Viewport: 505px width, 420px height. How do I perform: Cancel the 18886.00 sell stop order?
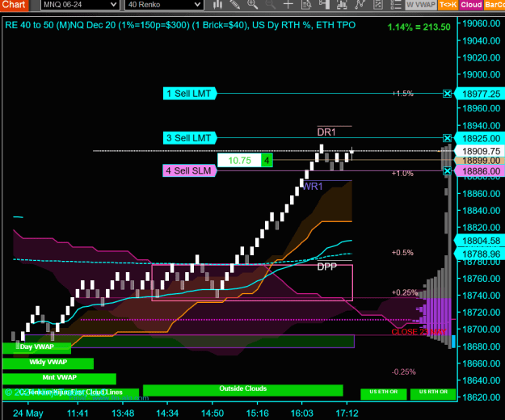(447, 171)
